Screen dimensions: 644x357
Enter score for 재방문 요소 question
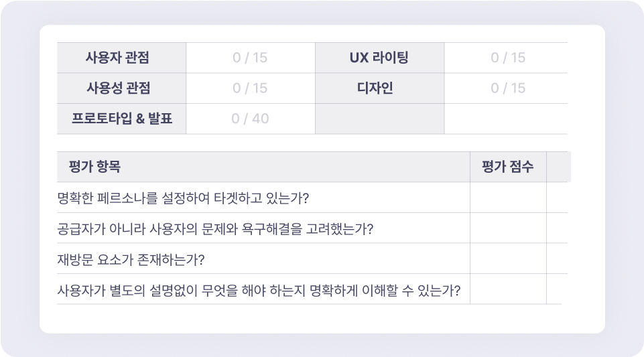click(x=507, y=259)
